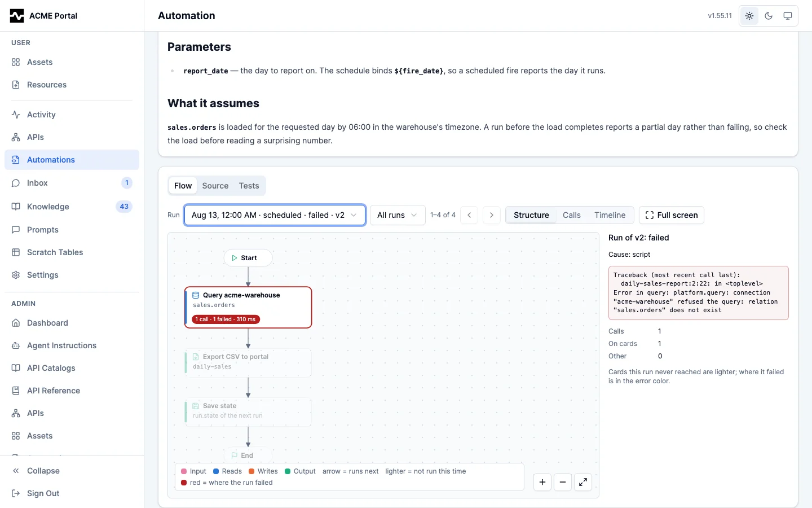812x508 pixels.
Task: Go to previous runs page chevron
Action: pyautogui.click(x=469, y=215)
